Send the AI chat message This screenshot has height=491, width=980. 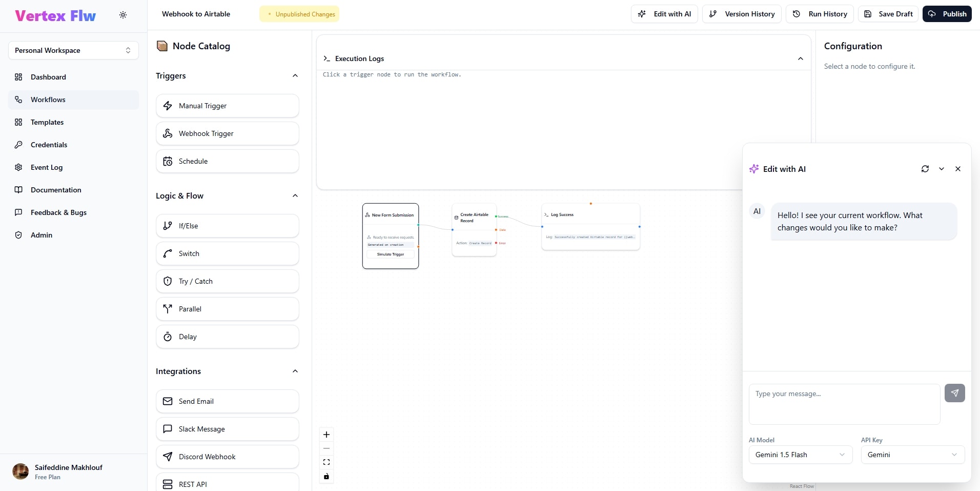pos(955,393)
